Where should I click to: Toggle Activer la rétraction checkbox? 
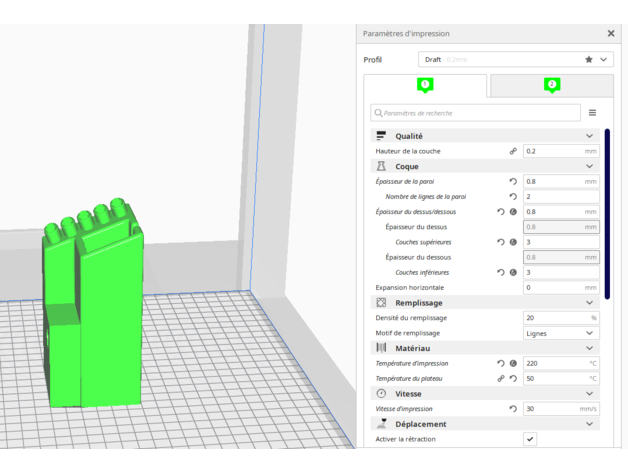click(x=530, y=439)
